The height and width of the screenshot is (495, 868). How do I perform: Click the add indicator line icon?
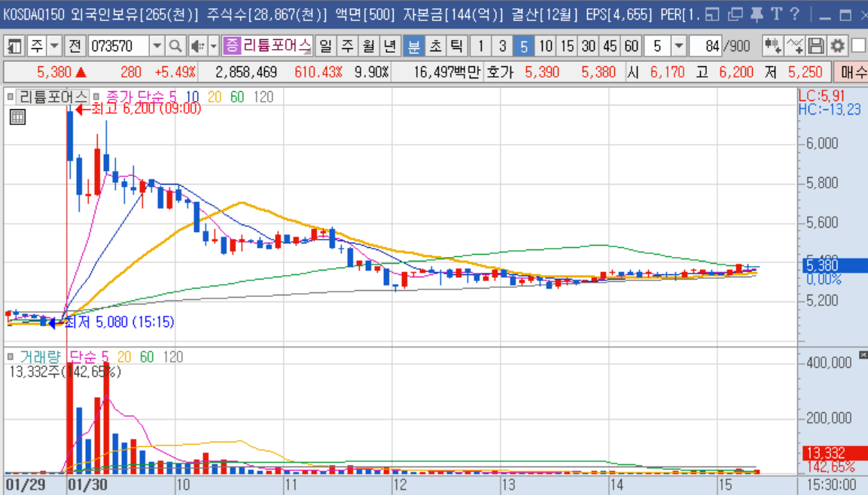click(794, 46)
